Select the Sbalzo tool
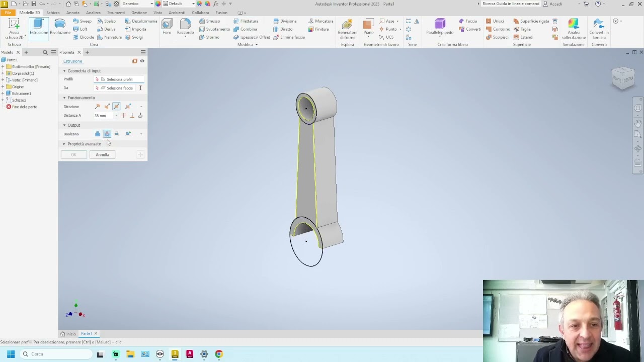This screenshot has width=644, height=362. (106, 21)
